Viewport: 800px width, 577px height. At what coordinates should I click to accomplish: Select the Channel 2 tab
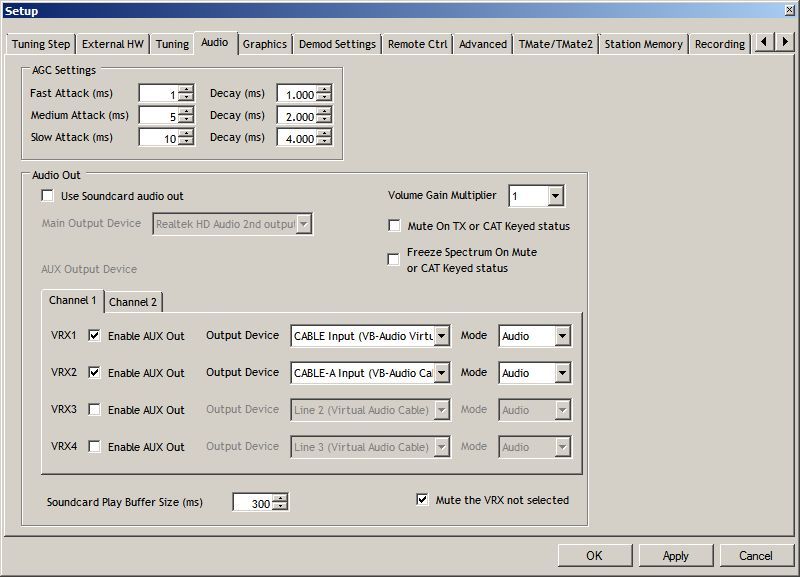(x=133, y=302)
